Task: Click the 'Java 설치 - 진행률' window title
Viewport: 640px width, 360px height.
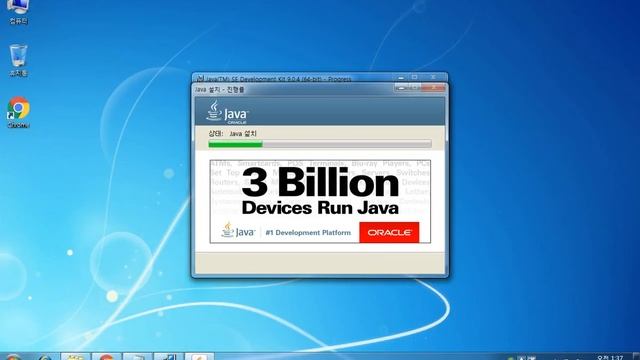Action: (219, 89)
